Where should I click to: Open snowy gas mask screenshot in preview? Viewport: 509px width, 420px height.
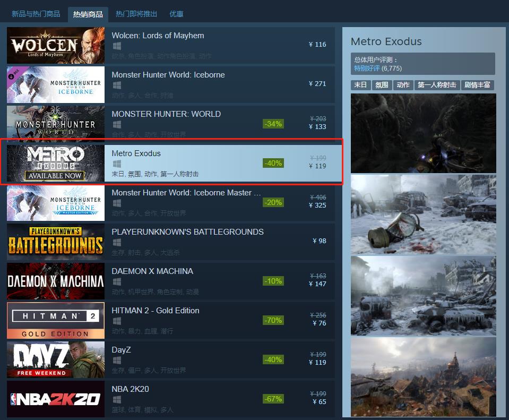click(424, 215)
